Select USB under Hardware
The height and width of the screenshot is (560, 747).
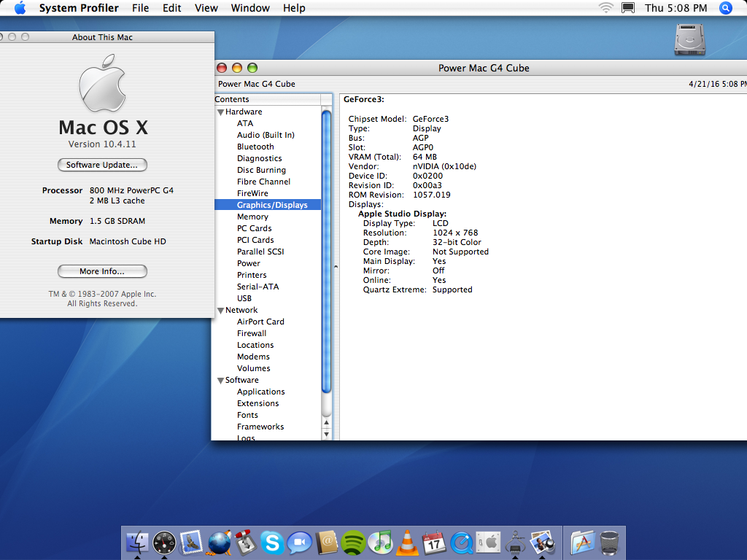(x=244, y=298)
